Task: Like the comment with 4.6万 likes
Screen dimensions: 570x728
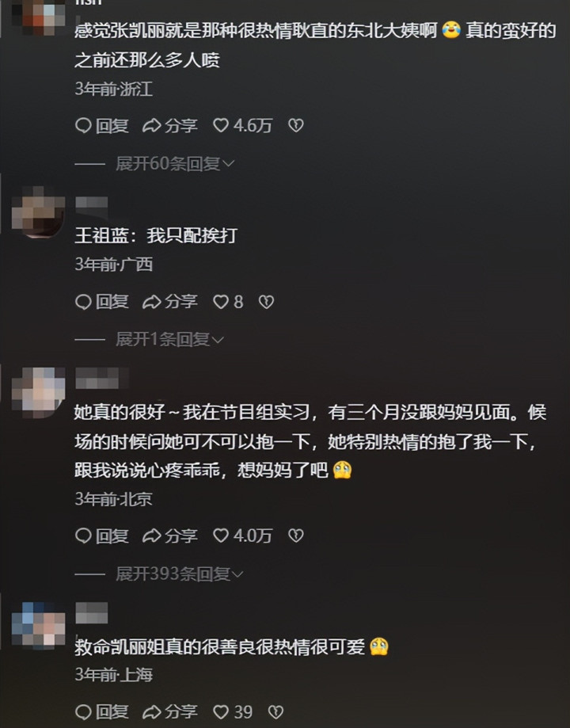Action: click(x=241, y=125)
